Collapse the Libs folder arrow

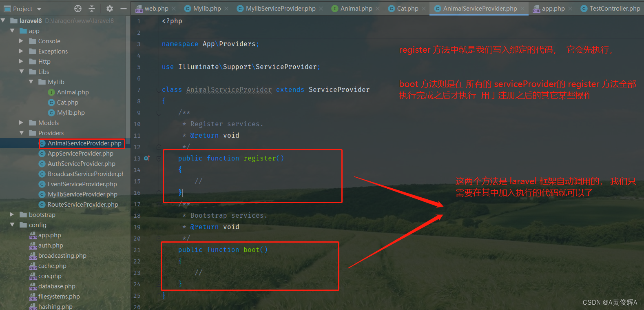point(22,71)
